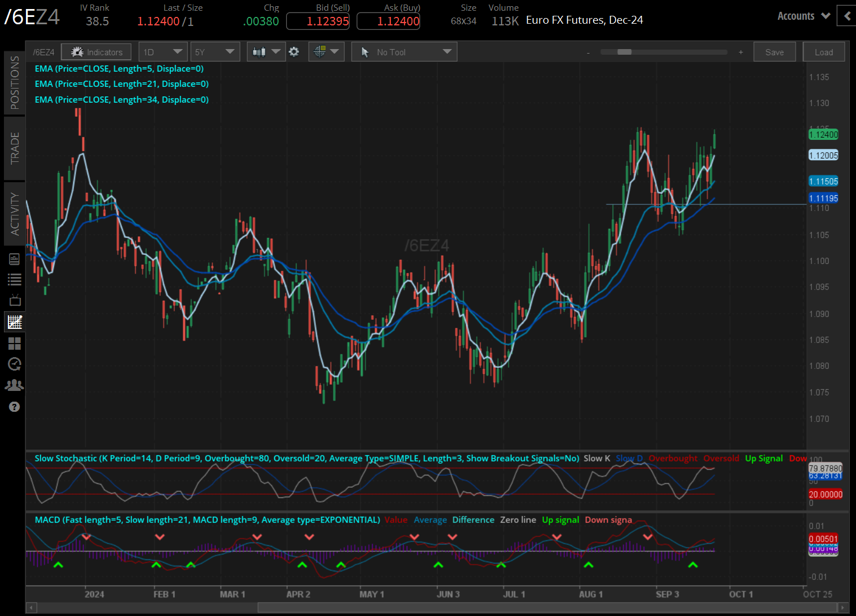The image size is (856, 616).
Task: Select the chart grid view icon
Action: click(x=15, y=322)
